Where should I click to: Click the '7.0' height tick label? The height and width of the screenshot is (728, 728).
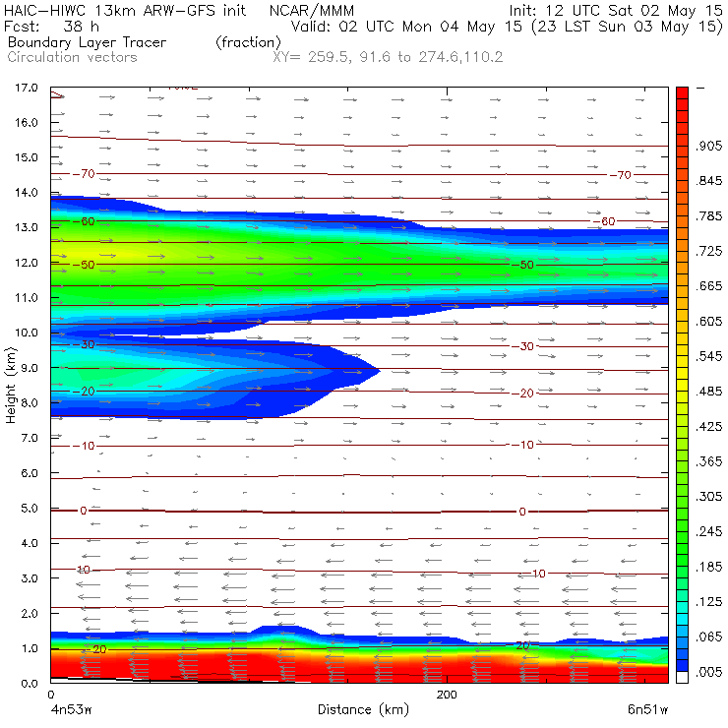pyautogui.click(x=30, y=438)
